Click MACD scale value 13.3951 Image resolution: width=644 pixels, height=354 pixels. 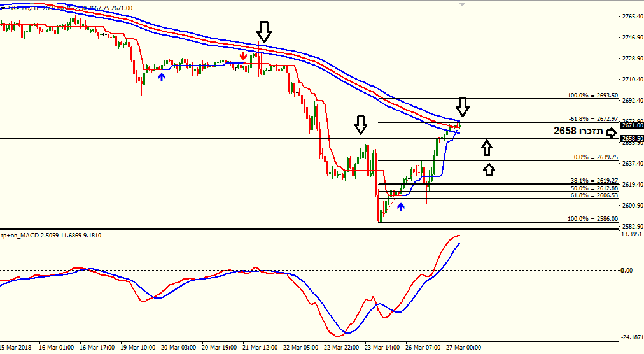click(632, 234)
